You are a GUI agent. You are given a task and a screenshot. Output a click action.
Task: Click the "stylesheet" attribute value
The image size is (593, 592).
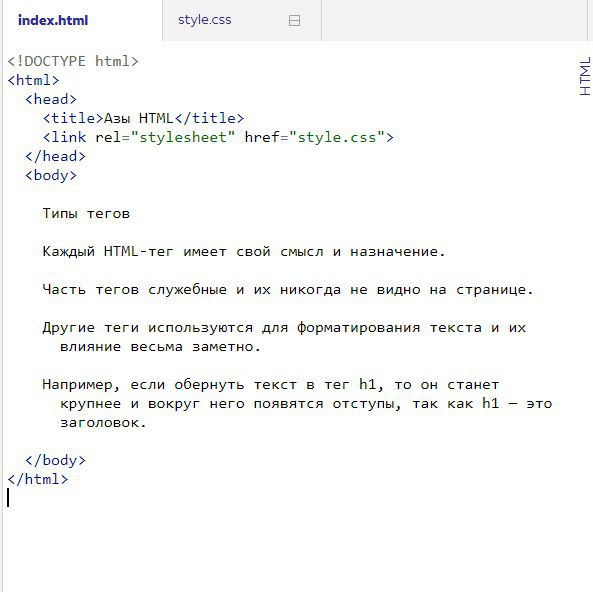point(183,137)
